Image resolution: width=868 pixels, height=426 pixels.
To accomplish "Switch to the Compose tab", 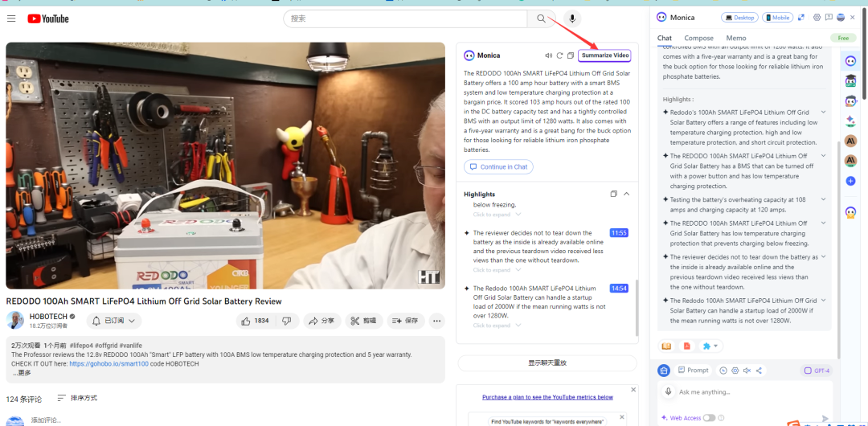I will click(698, 39).
